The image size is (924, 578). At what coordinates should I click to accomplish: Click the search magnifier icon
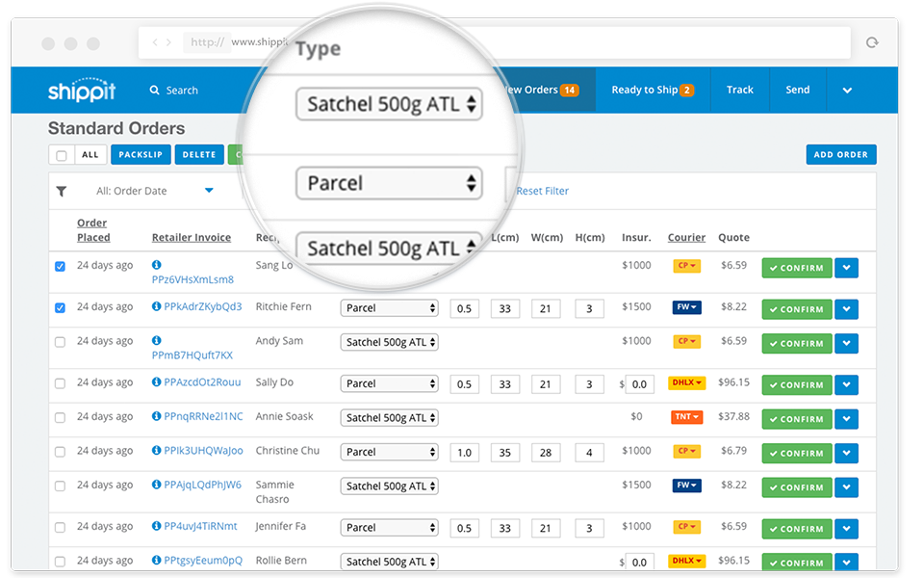tap(155, 91)
